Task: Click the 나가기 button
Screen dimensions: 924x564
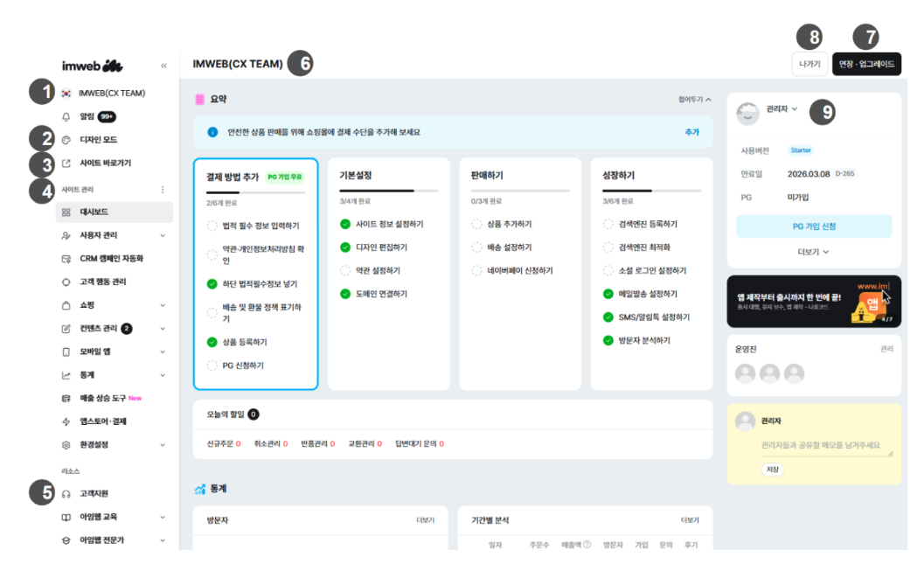Action: [x=809, y=64]
